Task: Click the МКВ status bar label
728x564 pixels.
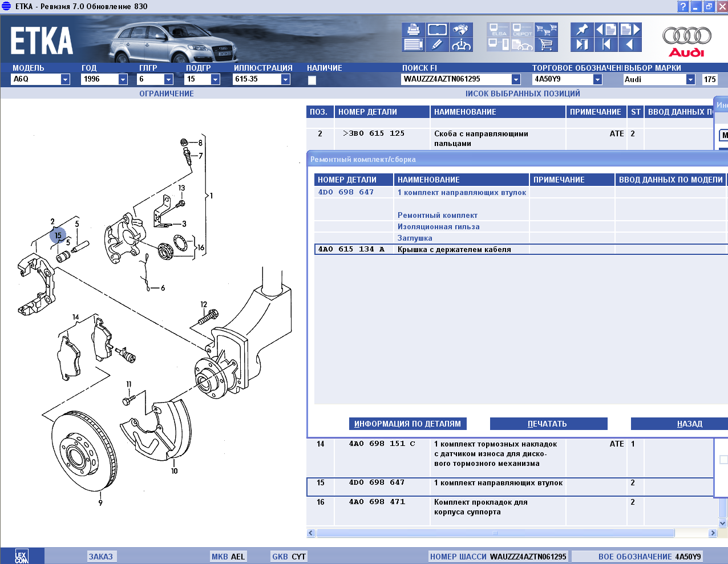Action: 220,557
